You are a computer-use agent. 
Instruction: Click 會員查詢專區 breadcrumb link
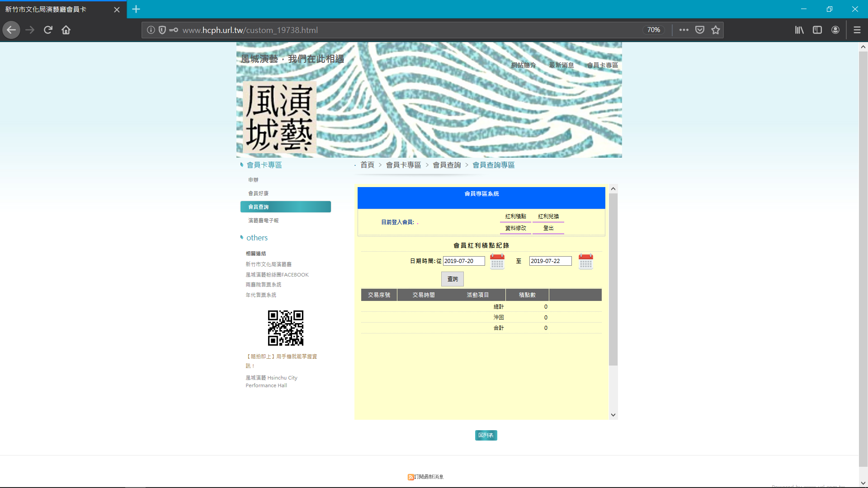click(x=494, y=165)
